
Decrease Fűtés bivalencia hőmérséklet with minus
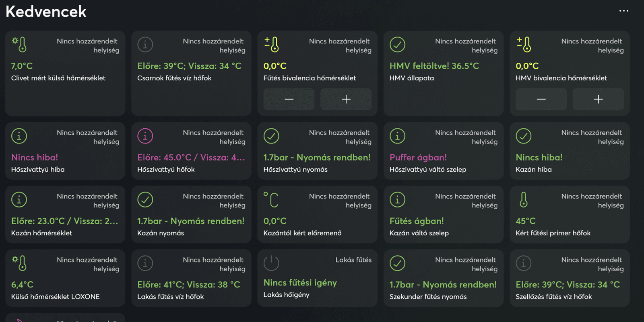pos(289,99)
